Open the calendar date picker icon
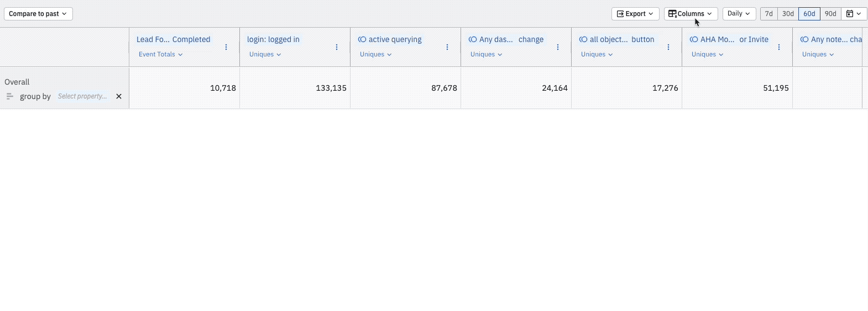The height and width of the screenshot is (311, 868). click(x=854, y=14)
